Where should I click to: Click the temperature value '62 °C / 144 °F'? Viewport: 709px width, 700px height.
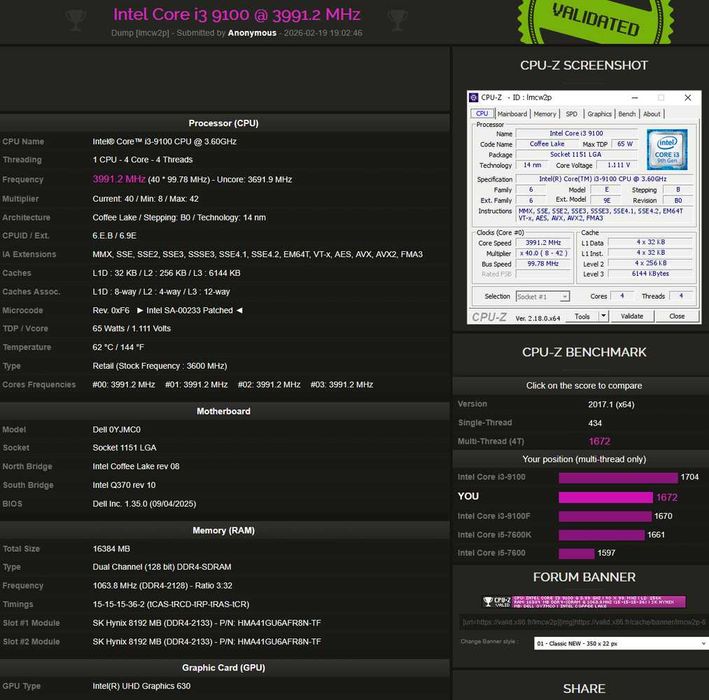point(118,347)
